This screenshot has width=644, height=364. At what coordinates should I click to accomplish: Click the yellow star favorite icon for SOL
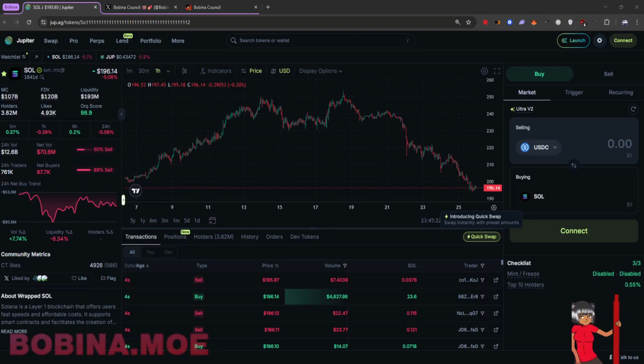pyautogui.click(x=4, y=74)
